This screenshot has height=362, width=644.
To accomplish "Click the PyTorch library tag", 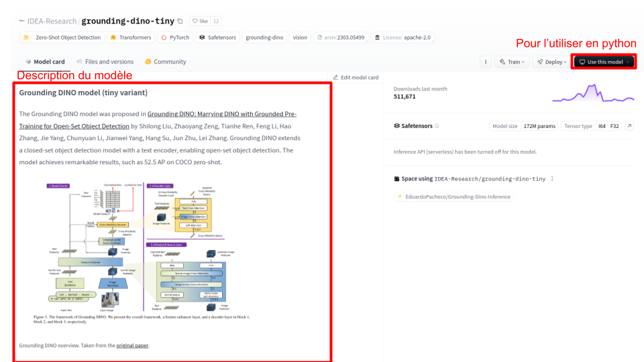I will click(x=174, y=38).
